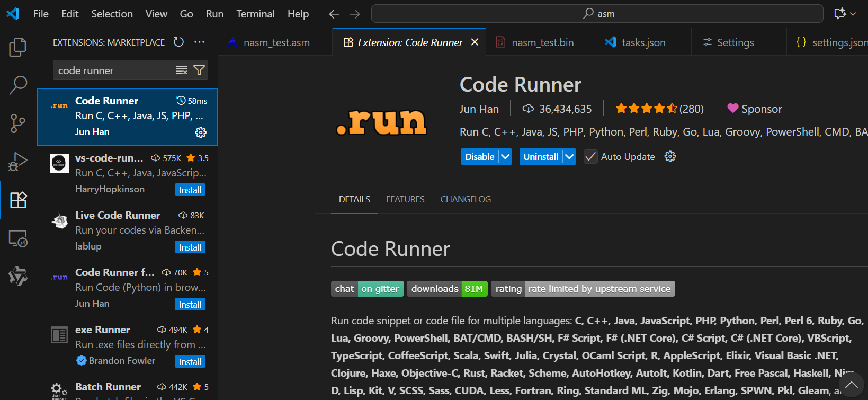Clear extensions search results
868x400 pixels.
coord(182,70)
